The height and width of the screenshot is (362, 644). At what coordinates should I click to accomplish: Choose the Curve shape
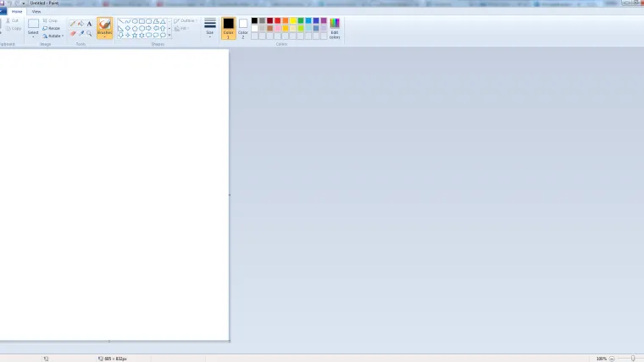tap(128, 21)
